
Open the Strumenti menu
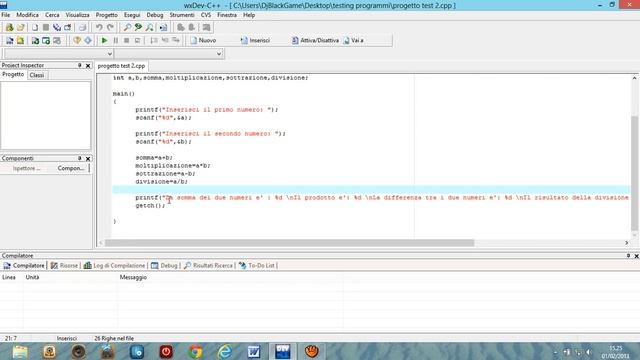(182, 15)
